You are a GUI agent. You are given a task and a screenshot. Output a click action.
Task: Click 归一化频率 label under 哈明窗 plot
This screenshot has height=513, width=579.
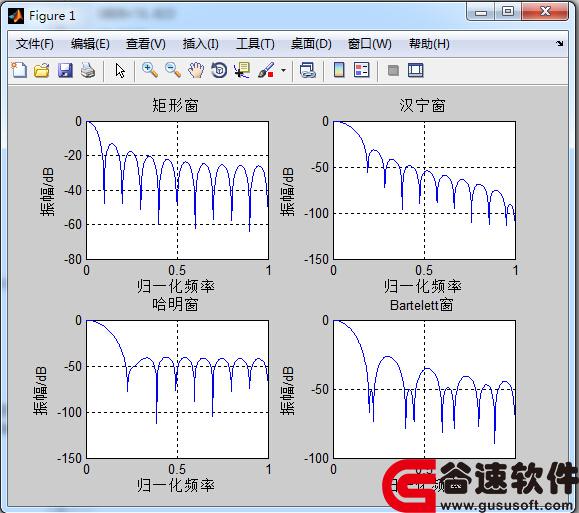pos(176,485)
